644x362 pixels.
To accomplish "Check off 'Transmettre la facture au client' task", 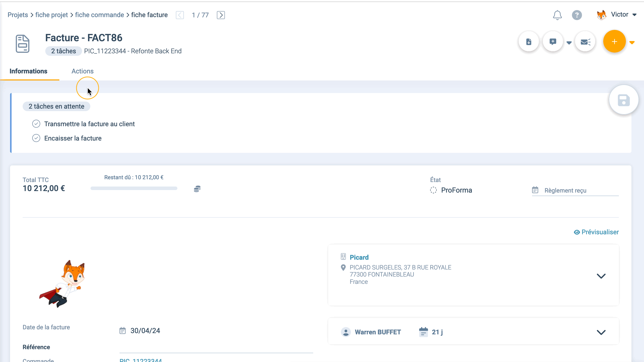I will point(36,124).
